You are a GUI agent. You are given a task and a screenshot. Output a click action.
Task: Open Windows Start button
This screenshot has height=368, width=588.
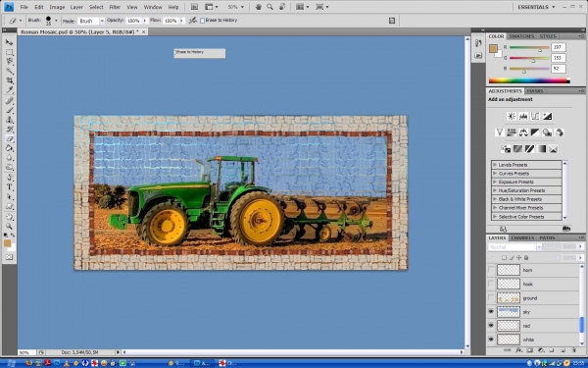click(10, 363)
